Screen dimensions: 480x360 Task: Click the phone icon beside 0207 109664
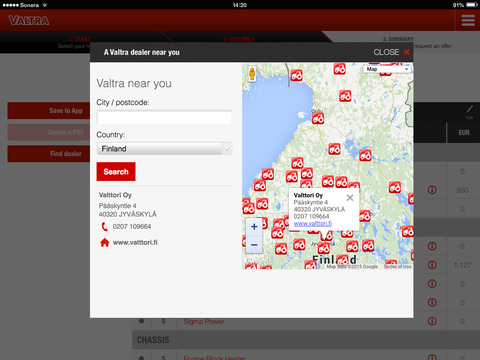point(104,227)
